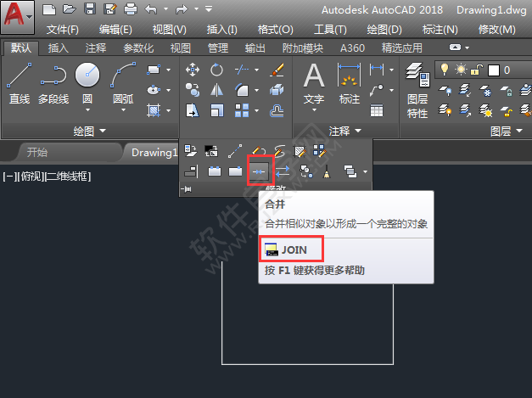The image size is (532, 398).
Task: Toggle layer 0 on/off lightbulb
Action: [445, 70]
